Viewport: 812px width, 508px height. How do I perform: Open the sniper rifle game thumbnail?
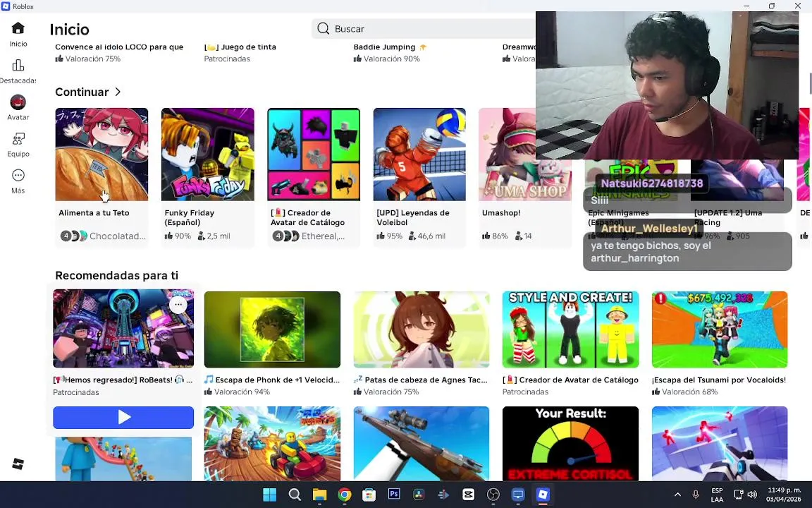pos(422,444)
